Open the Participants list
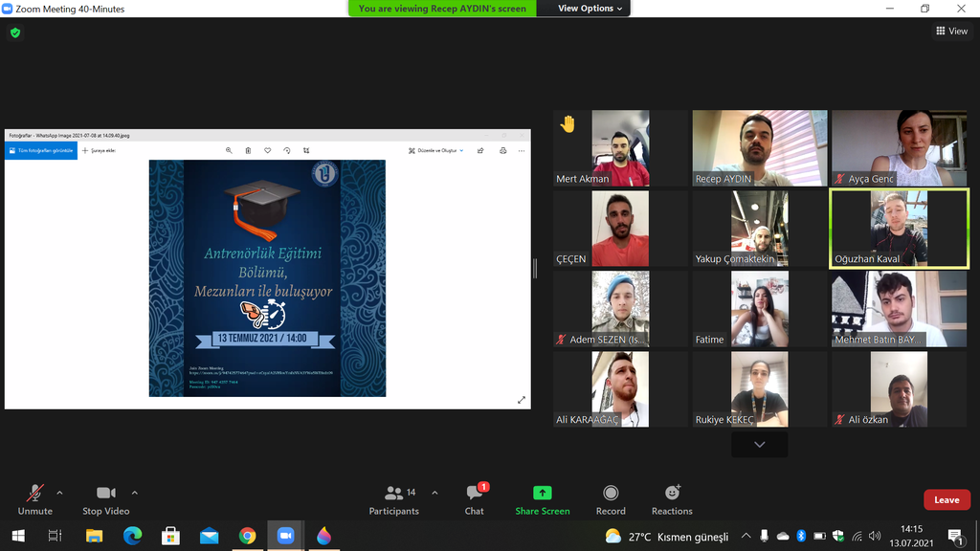The height and width of the screenshot is (551, 980). coord(394,498)
